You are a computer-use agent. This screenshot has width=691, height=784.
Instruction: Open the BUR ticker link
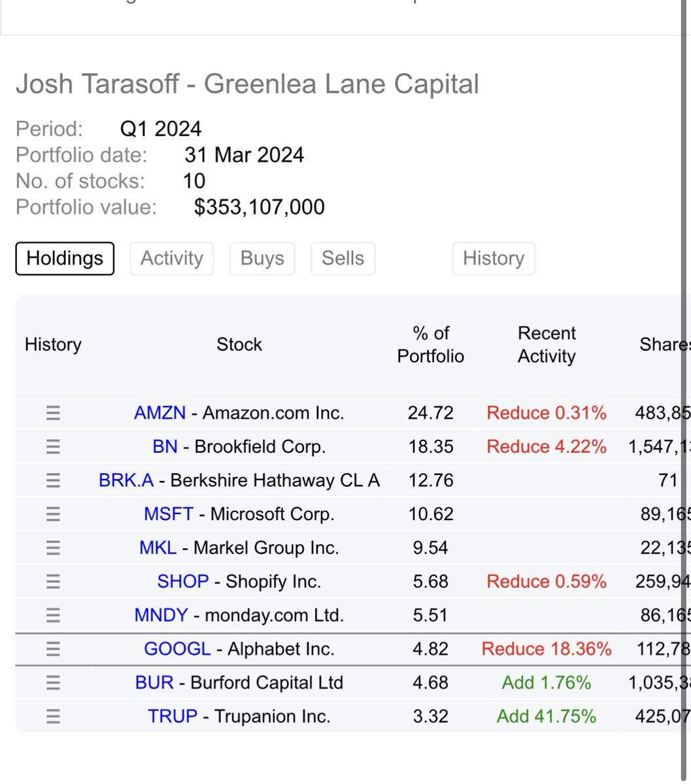(154, 683)
